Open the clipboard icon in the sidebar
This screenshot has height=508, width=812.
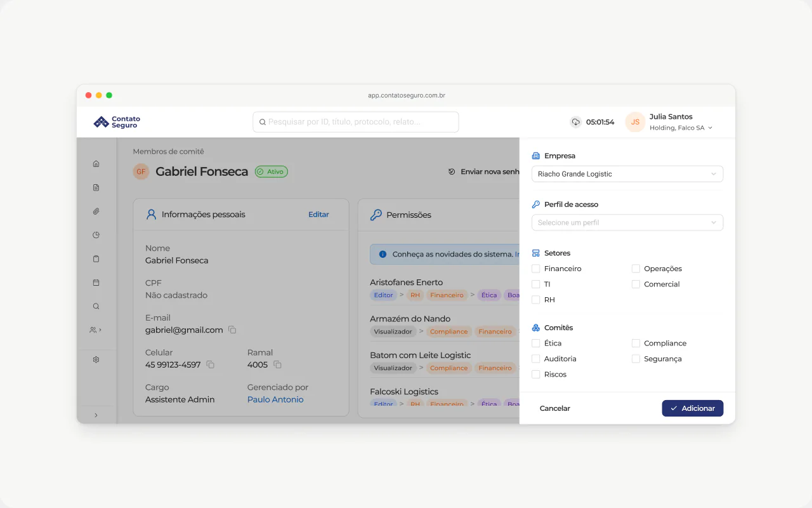96,259
